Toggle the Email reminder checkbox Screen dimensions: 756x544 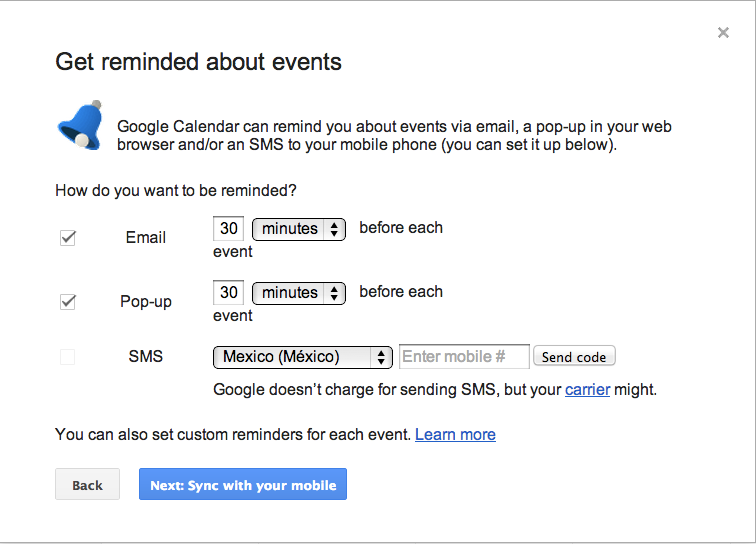pos(68,238)
